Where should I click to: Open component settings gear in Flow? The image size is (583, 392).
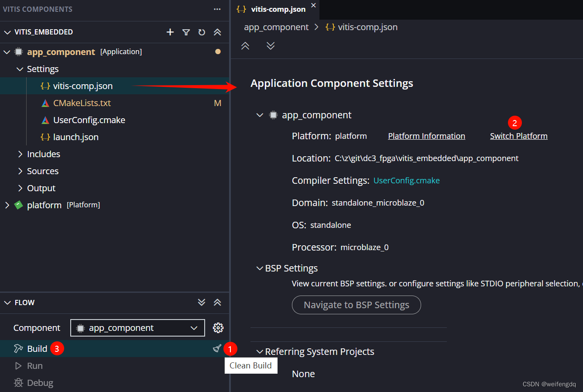click(218, 328)
